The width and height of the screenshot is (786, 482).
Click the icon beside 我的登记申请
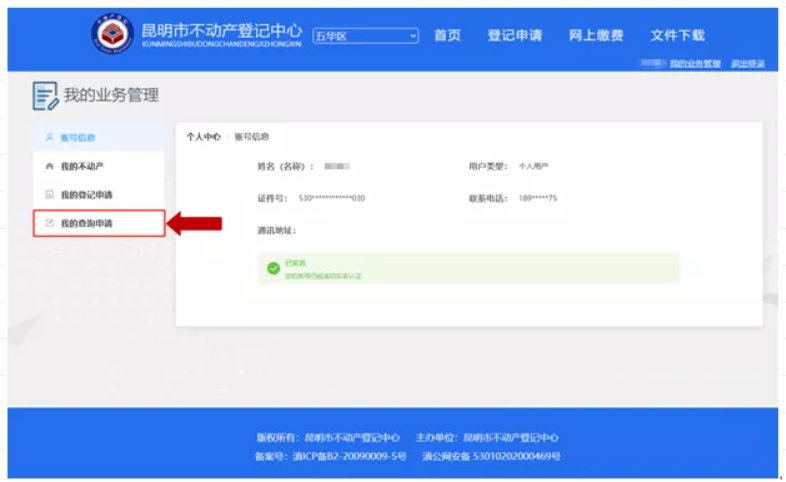click(48, 194)
